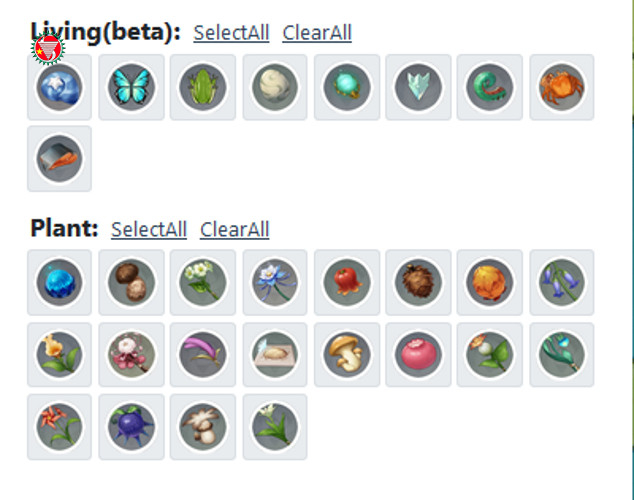This screenshot has width=634, height=500.
Task: Select the blue bellflower plant filter
Action: pos(562,283)
